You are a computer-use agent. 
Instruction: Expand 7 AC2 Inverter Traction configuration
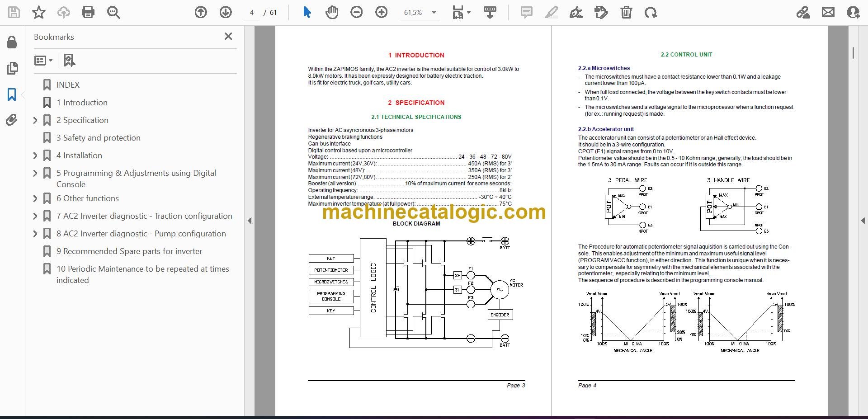pyautogui.click(x=35, y=216)
